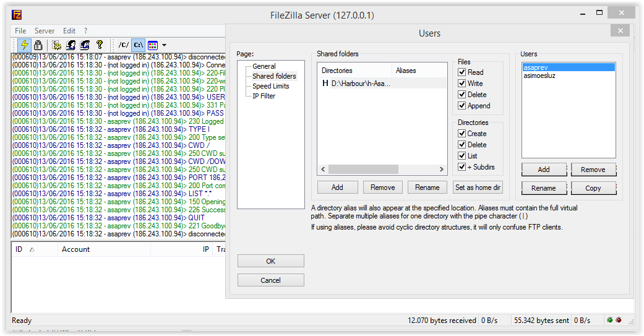Open dropdown arrow beside the colored grid icon

164,45
